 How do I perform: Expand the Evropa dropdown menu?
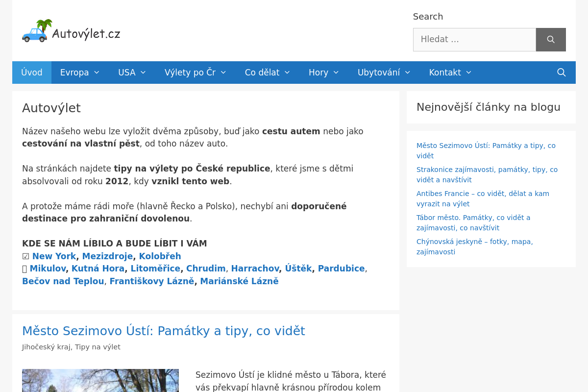[97, 73]
